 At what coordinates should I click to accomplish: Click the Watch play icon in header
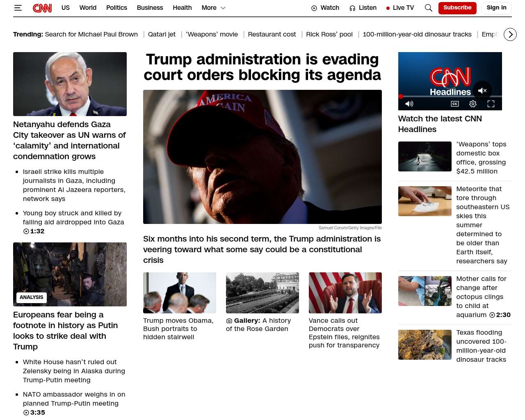314,8
